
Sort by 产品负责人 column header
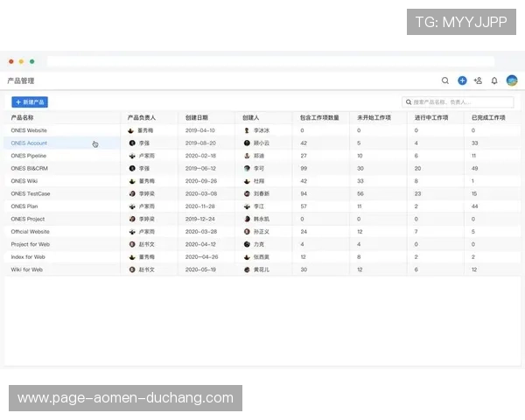coord(141,117)
